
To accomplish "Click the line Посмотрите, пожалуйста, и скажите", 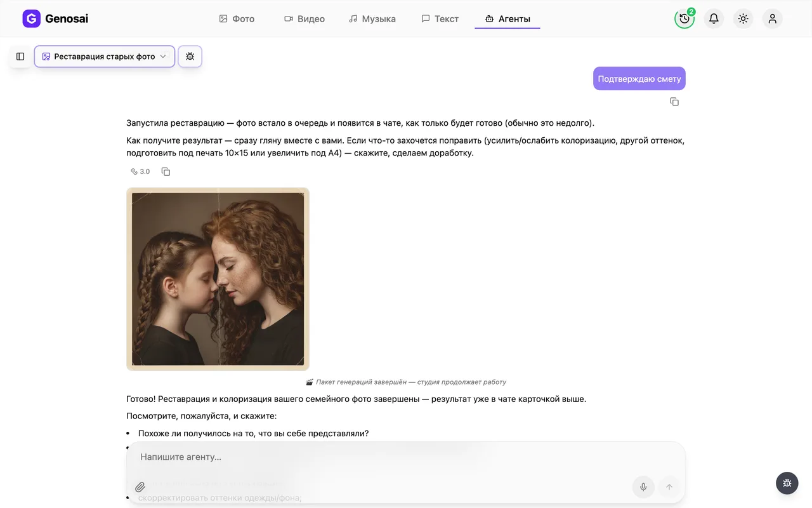I will tap(201, 416).
